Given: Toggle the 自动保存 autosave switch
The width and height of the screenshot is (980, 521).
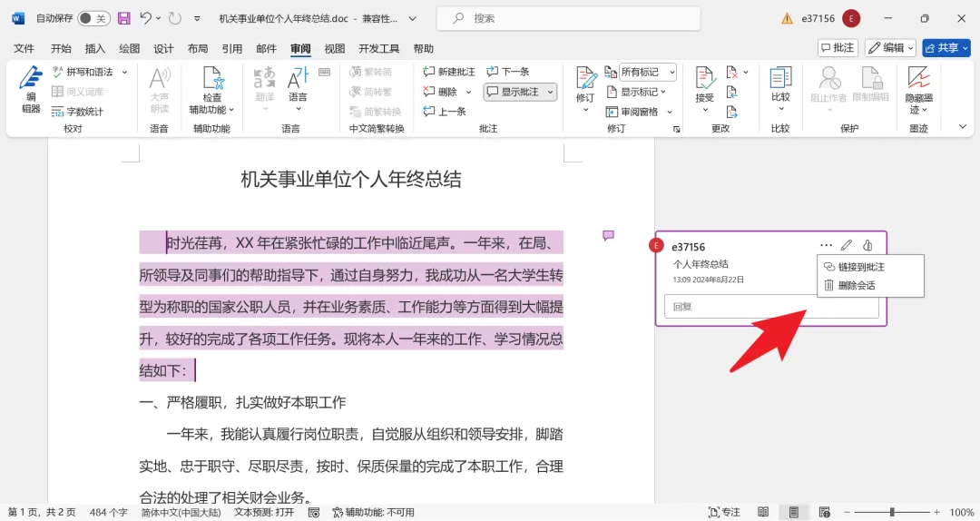Looking at the screenshot, I should point(93,18).
